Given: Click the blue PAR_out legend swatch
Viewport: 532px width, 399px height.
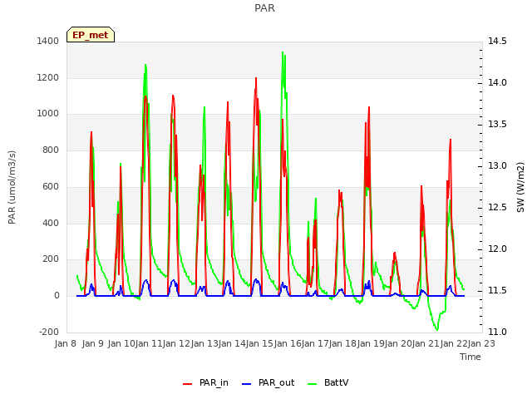Looking at the screenshot, I should (247, 384).
